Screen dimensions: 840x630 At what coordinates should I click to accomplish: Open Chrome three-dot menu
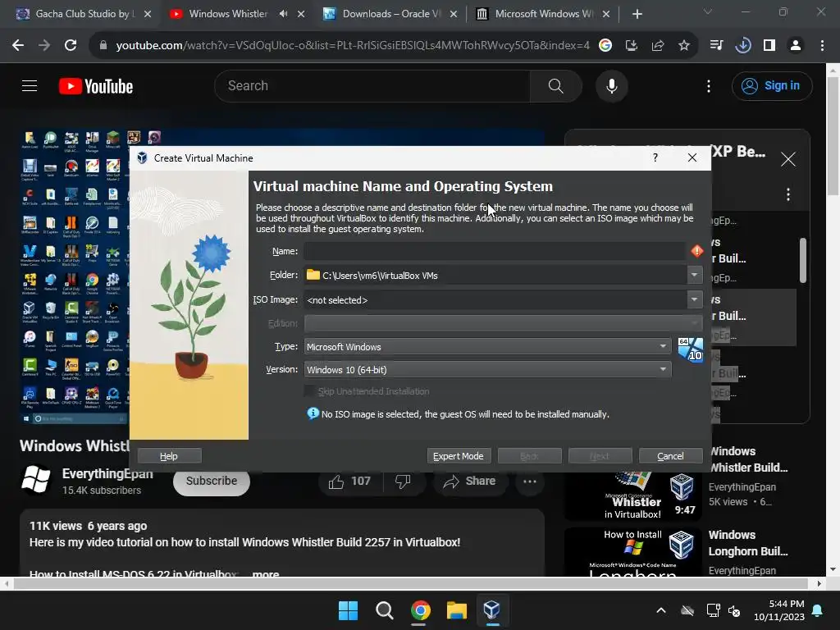(822, 45)
